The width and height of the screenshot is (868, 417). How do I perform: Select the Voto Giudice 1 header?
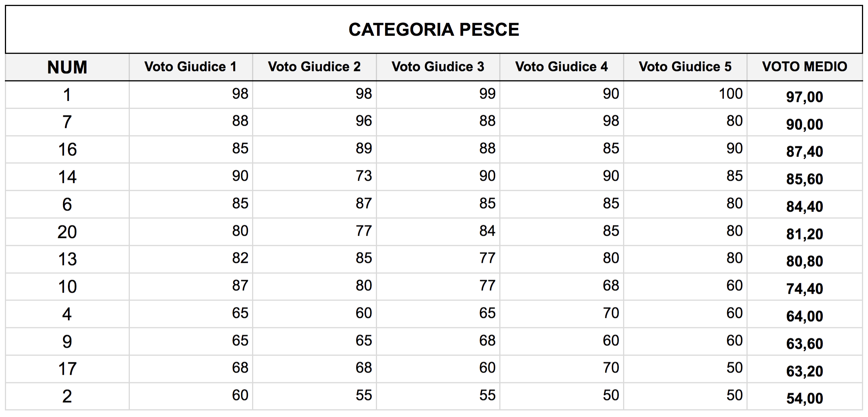[x=191, y=67]
